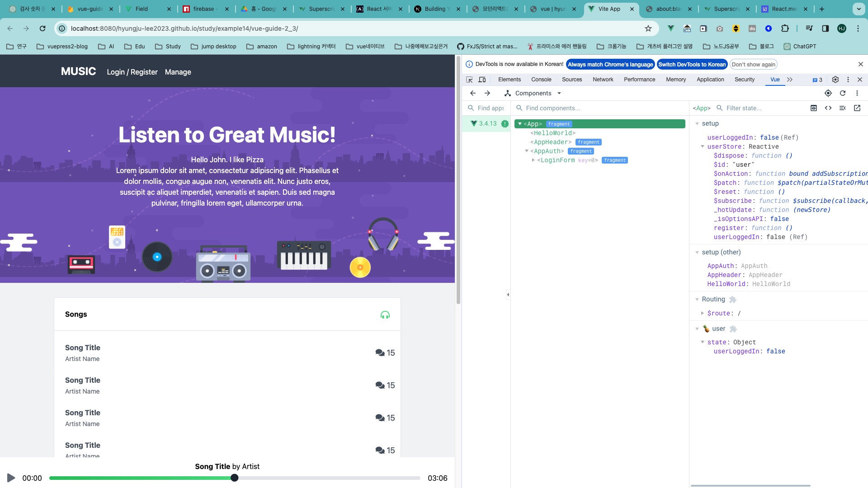The image size is (868, 488).
Task: Click the inspect element picker icon
Action: [x=469, y=80]
